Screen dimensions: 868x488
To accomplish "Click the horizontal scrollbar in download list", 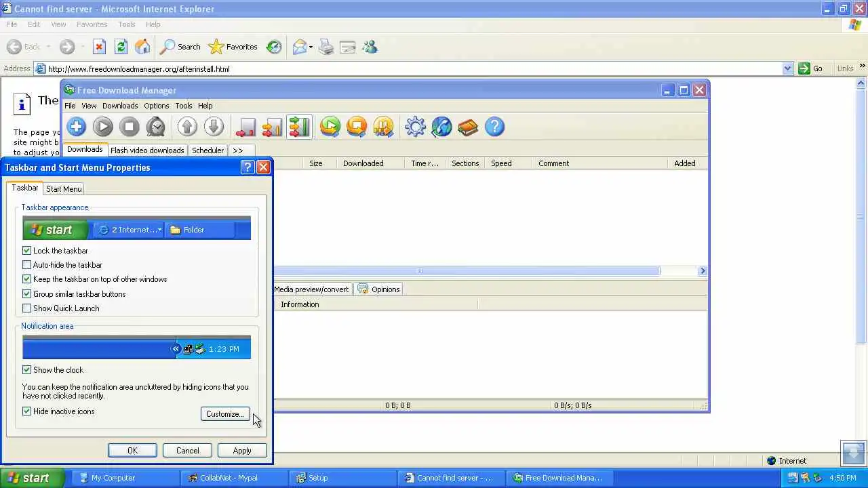I will 467,271.
